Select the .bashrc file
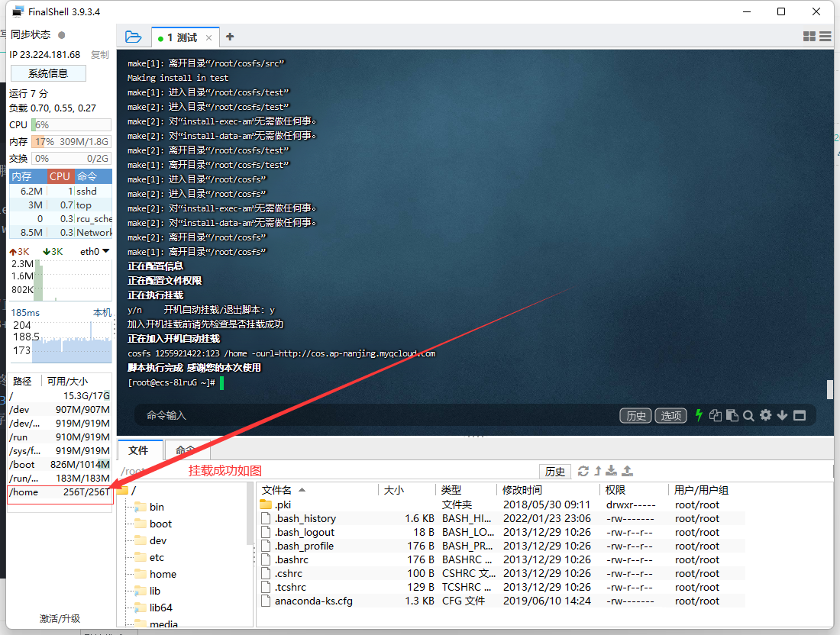 pyautogui.click(x=502, y=559)
